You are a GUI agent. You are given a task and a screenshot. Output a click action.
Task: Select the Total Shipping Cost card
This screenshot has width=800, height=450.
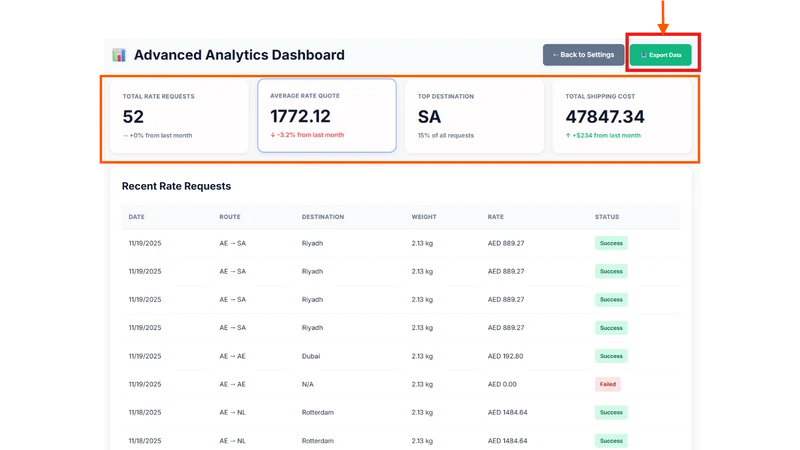(622, 116)
